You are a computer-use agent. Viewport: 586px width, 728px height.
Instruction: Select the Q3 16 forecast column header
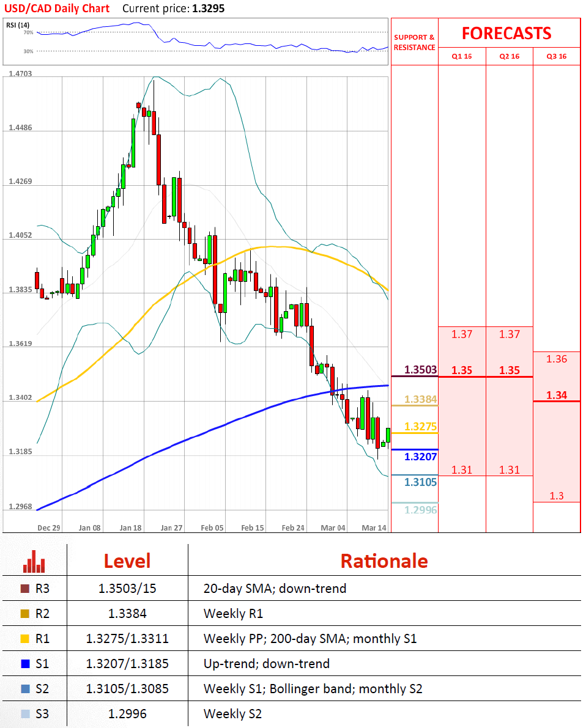(x=556, y=56)
